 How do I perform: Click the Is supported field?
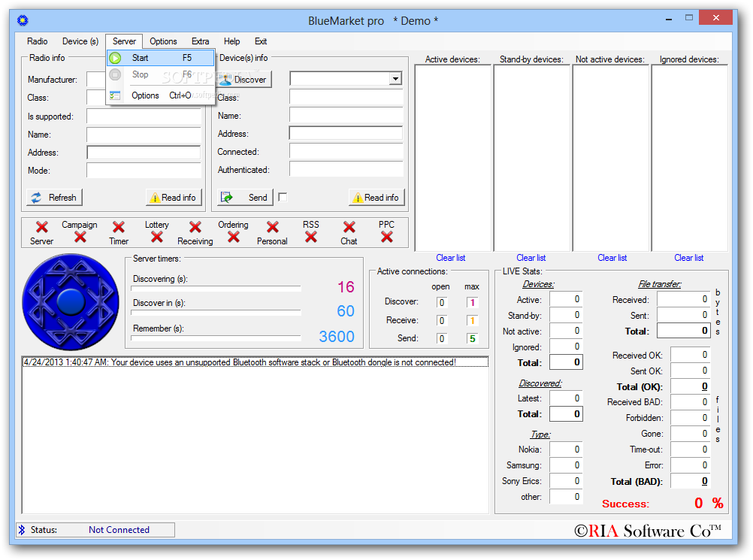[x=144, y=117]
